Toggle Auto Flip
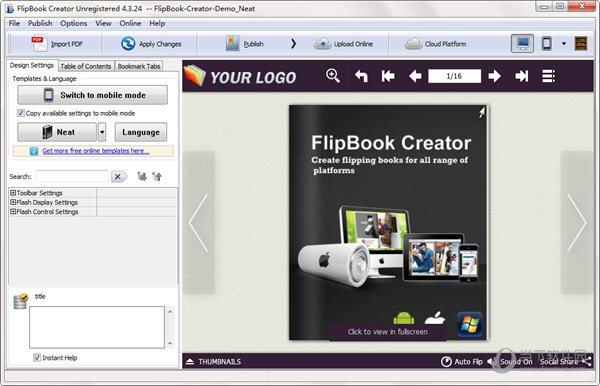The image size is (600, 386). pyautogui.click(x=461, y=362)
